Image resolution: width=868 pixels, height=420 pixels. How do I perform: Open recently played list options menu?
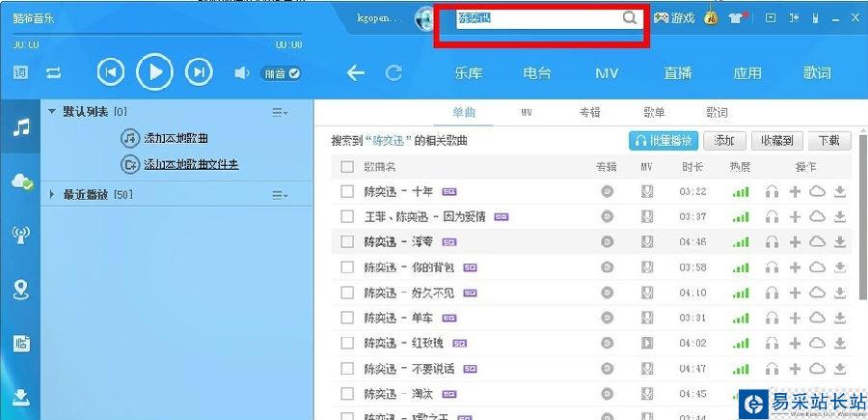click(280, 194)
